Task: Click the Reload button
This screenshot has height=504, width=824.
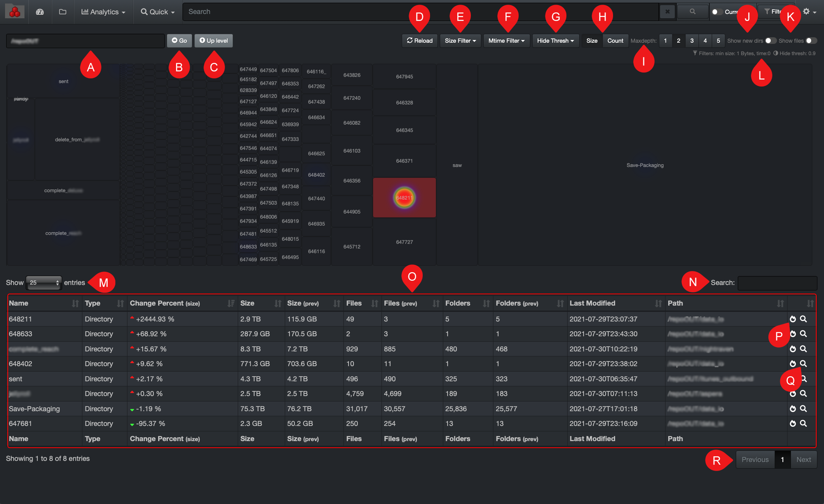Action: tap(420, 41)
